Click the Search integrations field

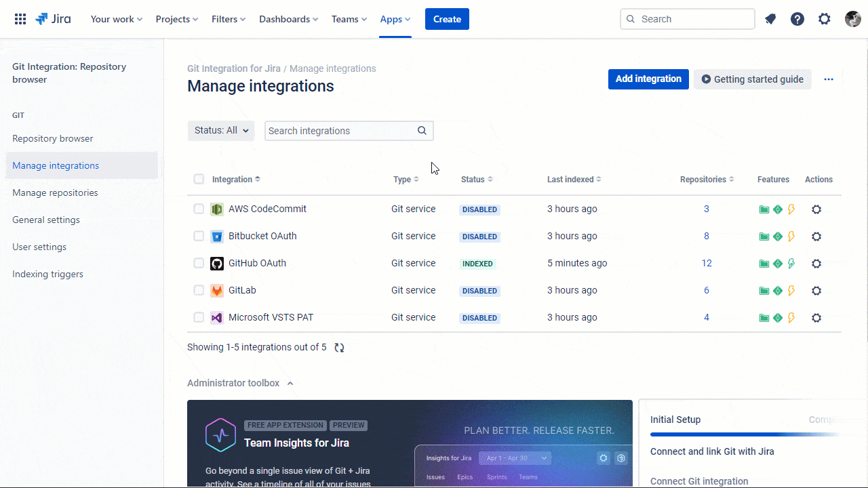click(349, 131)
